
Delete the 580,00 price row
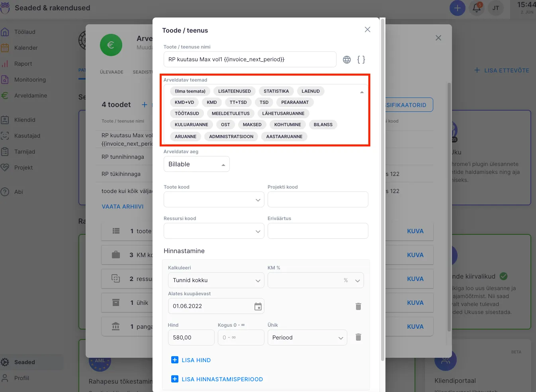358,337
